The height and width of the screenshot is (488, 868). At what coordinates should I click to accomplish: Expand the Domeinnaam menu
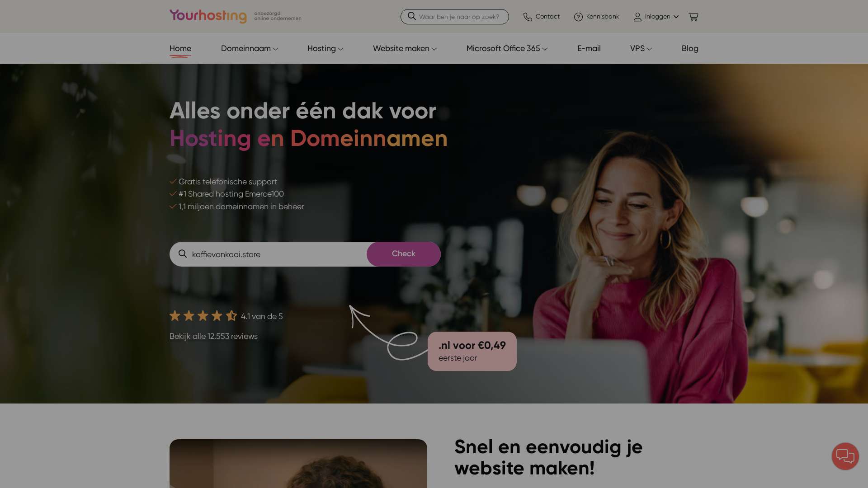250,48
